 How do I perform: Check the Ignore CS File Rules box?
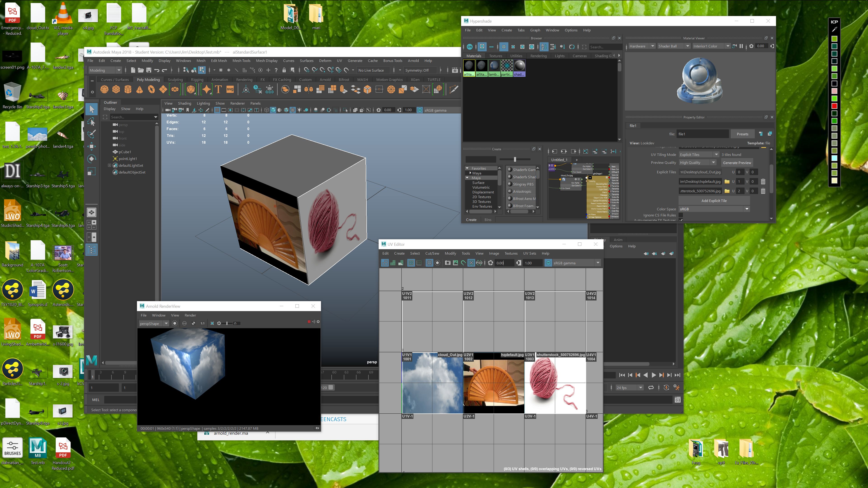[681, 215]
